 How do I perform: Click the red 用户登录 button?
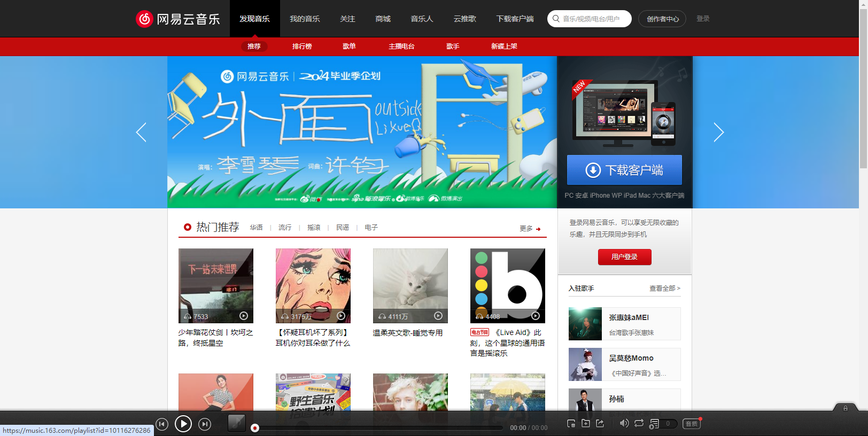click(624, 257)
